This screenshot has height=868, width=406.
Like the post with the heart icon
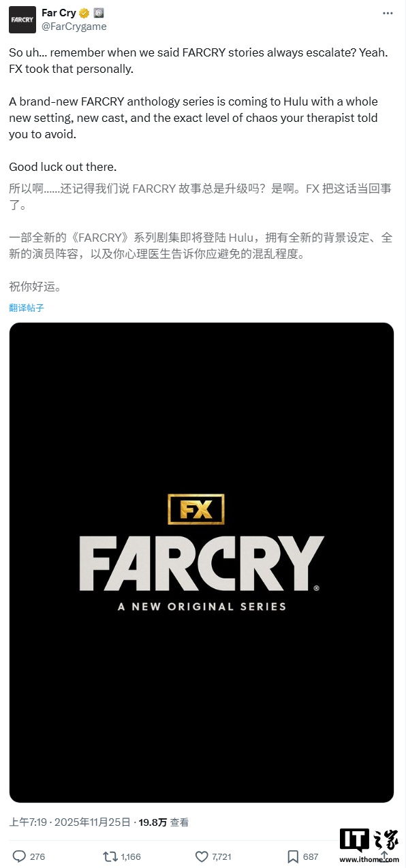(202, 856)
